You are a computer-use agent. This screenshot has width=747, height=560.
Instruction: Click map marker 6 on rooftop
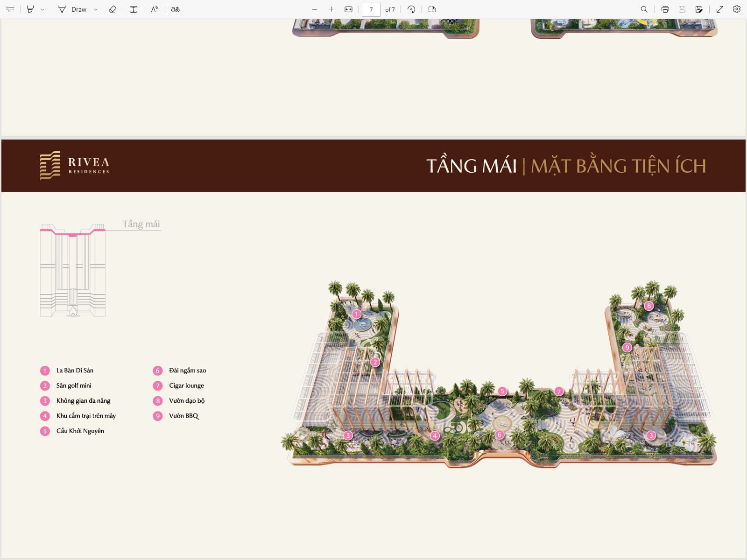pyautogui.click(x=500, y=434)
